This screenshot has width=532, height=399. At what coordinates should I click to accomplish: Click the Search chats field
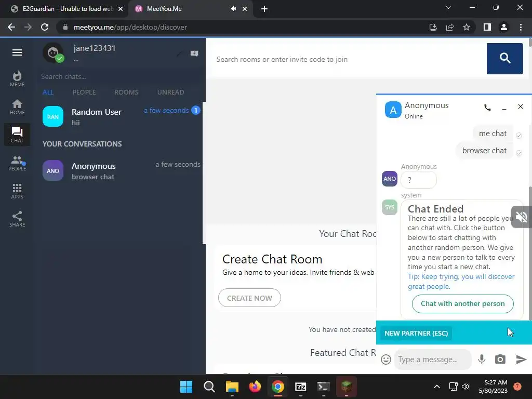coord(119,77)
